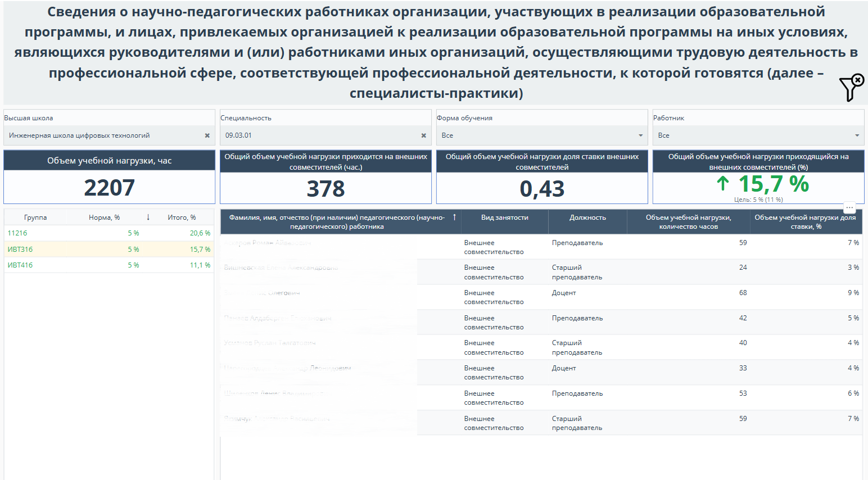Open the three-dots table options menu
Screen dimensions: 868x480
tap(849, 208)
